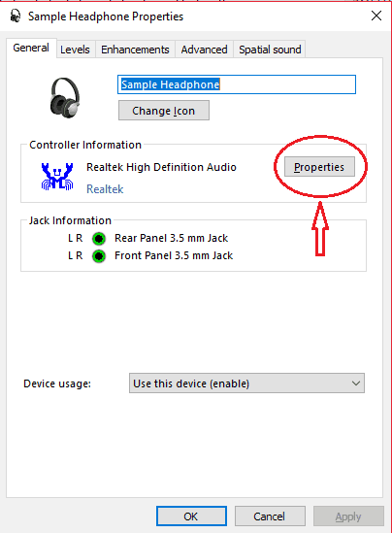This screenshot has height=533, width=392.
Task: Click the large headphone device icon
Action: point(65,98)
